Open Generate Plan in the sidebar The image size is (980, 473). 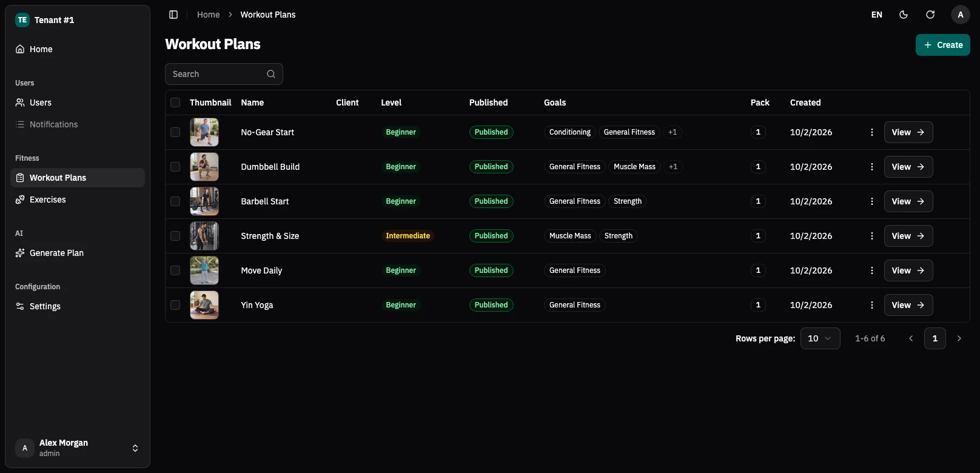click(x=78, y=253)
